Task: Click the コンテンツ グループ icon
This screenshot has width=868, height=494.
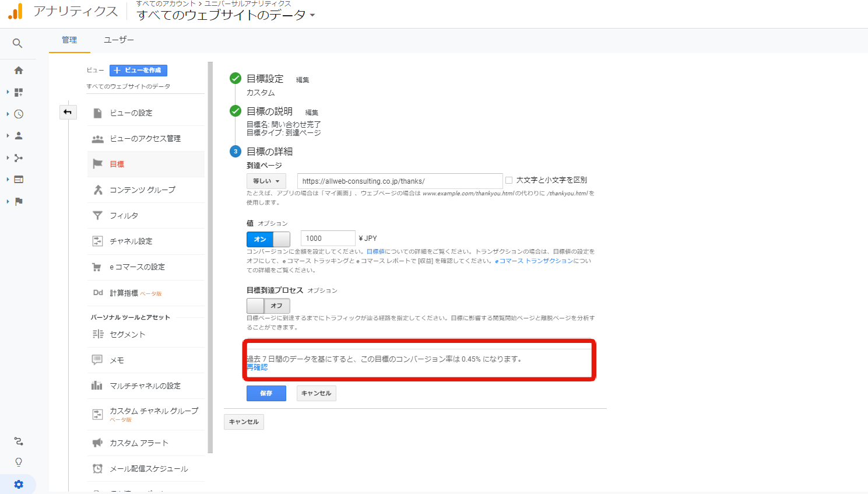Action: pyautogui.click(x=97, y=190)
